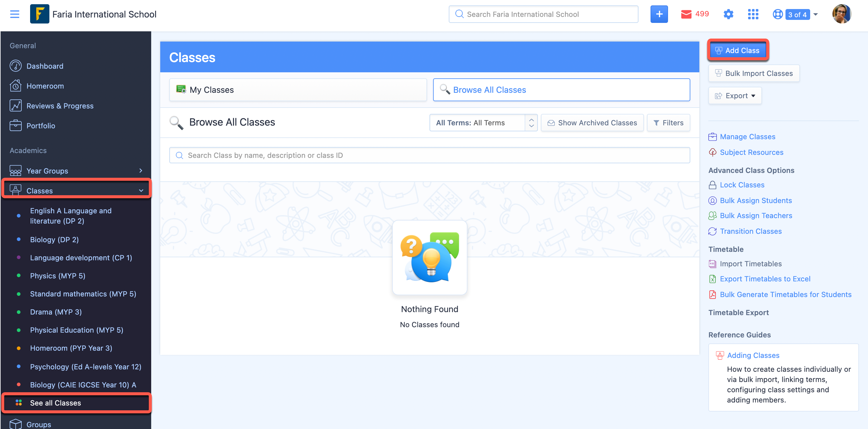Open Bulk Generate Timetables for Students
This screenshot has height=429, width=868.
(x=785, y=295)
